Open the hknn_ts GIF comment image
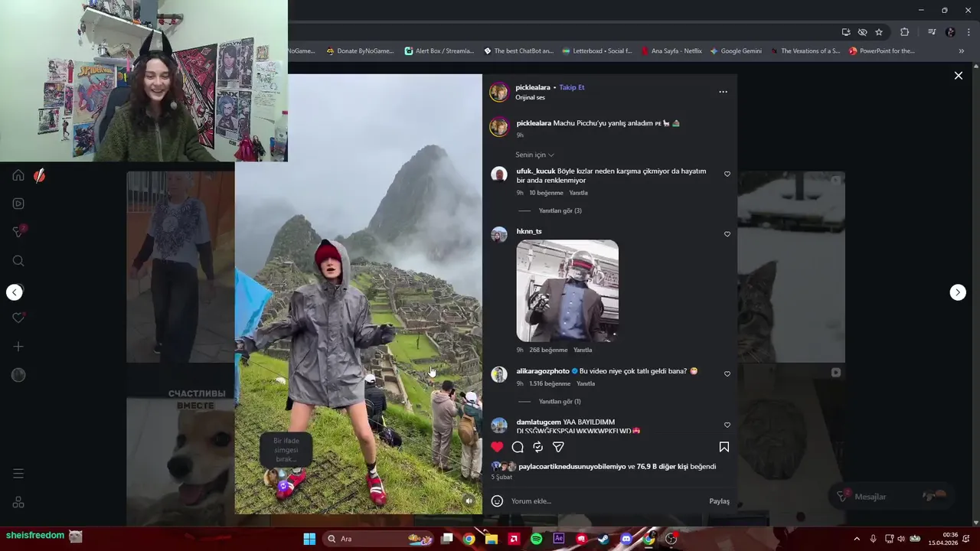The image size is (980, 551). click(x=567, y=291)
